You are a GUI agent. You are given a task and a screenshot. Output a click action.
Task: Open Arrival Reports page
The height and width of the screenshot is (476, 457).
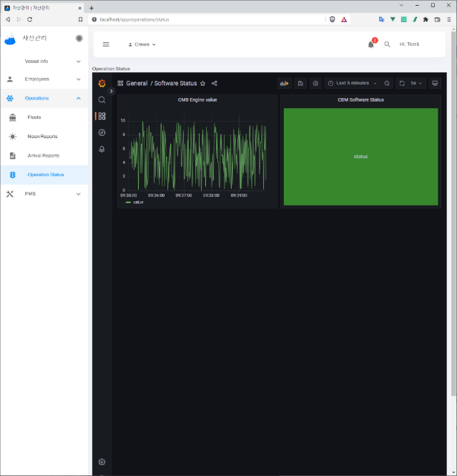point(44,156)
